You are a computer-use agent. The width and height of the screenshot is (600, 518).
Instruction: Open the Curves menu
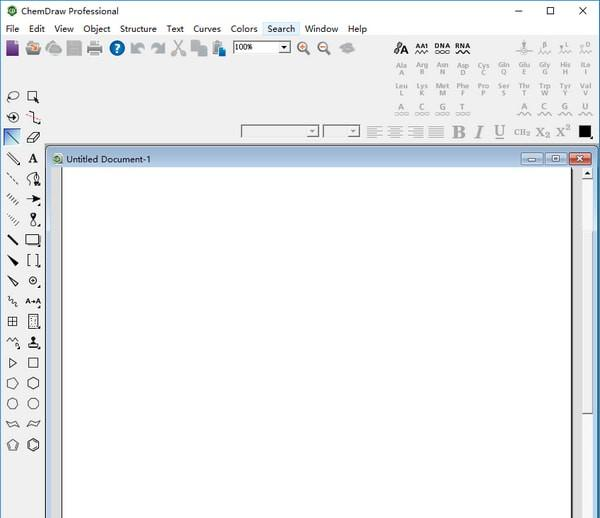click(x=207, y=29)
